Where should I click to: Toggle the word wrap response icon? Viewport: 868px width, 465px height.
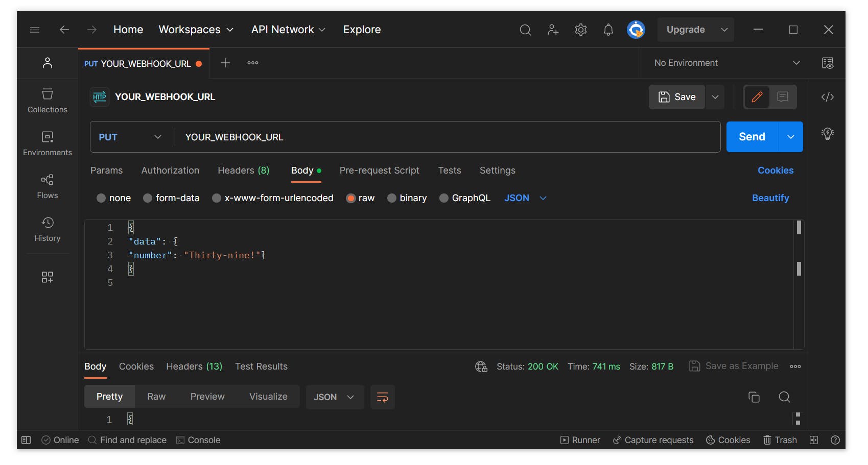[383, 397]
